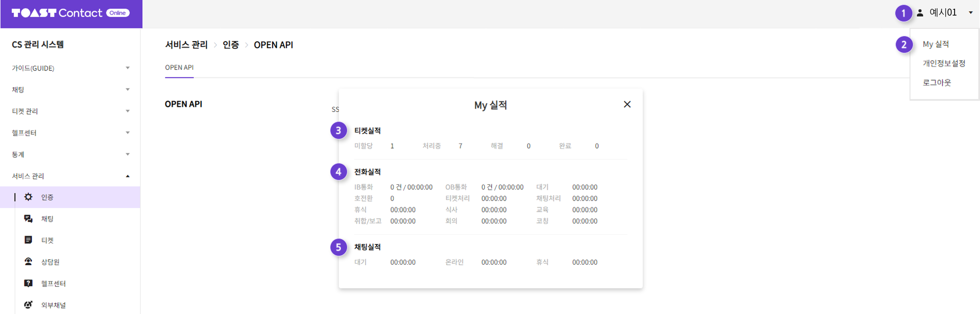Switch to the OPEN API tab
980x314 pixels.
[x=179, y=67]
